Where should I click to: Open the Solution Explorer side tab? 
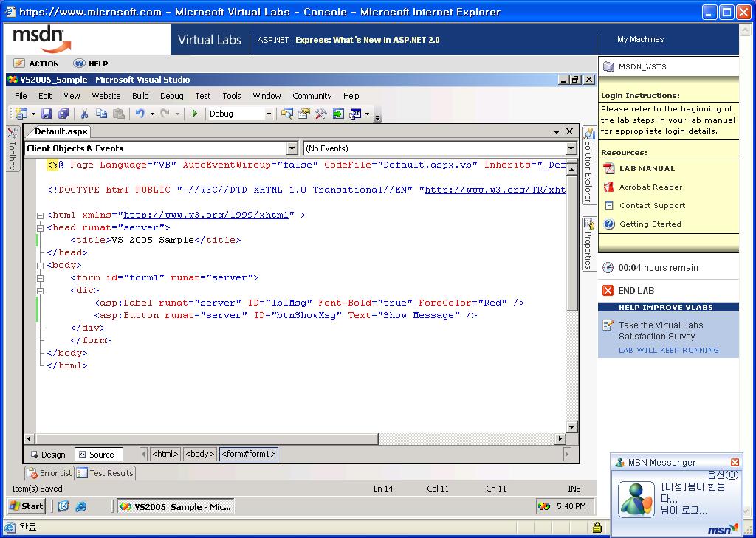588,165
